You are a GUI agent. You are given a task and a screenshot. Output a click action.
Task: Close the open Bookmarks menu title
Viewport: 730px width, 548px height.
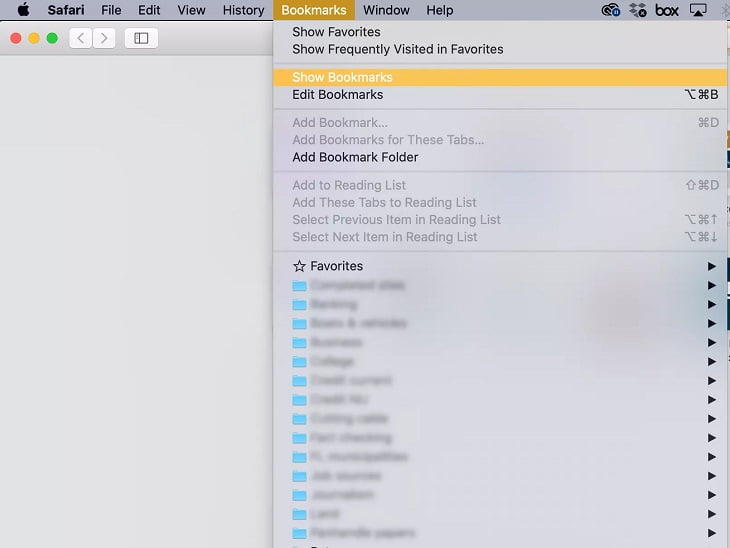[x=314, y=10]
